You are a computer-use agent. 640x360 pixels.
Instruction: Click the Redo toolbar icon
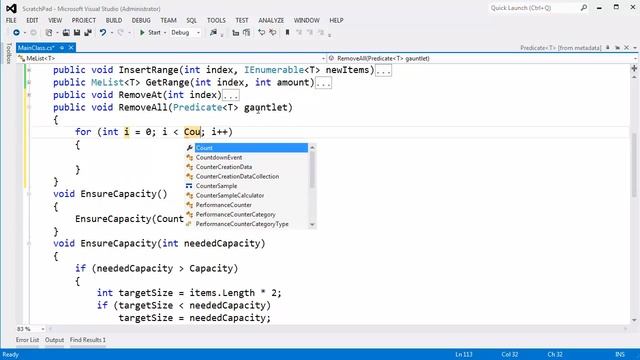point(120,33)
